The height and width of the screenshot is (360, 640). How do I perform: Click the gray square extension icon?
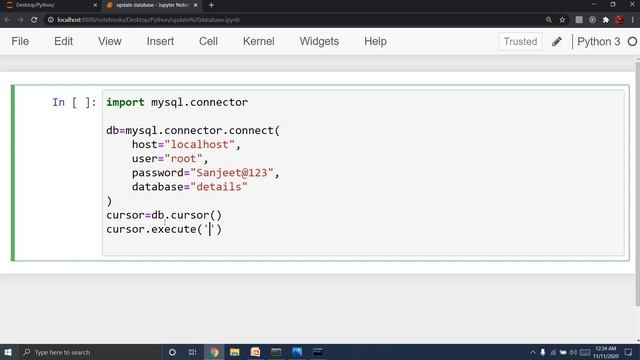[x=579, y=20]
